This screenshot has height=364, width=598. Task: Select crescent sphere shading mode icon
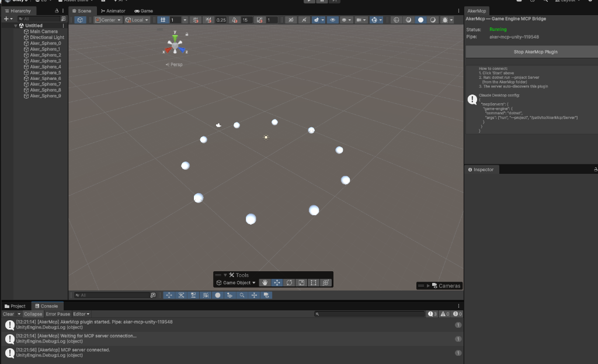click(433, 20)
